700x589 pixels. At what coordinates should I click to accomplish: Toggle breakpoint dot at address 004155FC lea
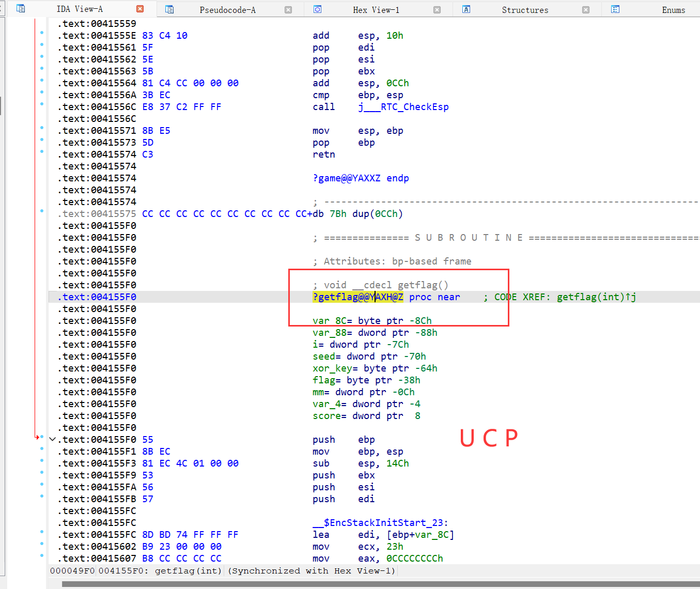[x=42, y=532]
